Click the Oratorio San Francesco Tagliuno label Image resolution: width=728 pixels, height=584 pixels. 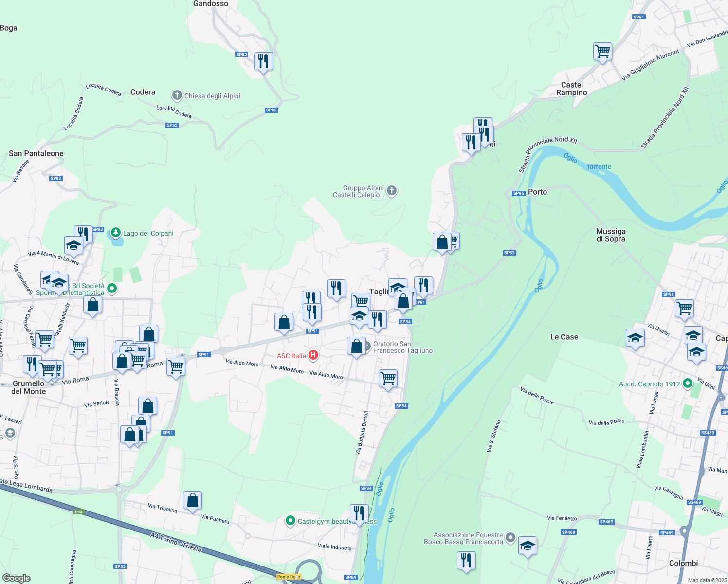403,347
